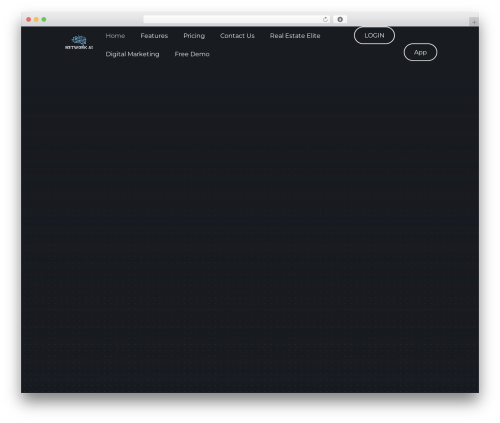The height and width of the screenshot is (423, 500).
Task: Click the LOGIN button
Action: tap(374, 35)
